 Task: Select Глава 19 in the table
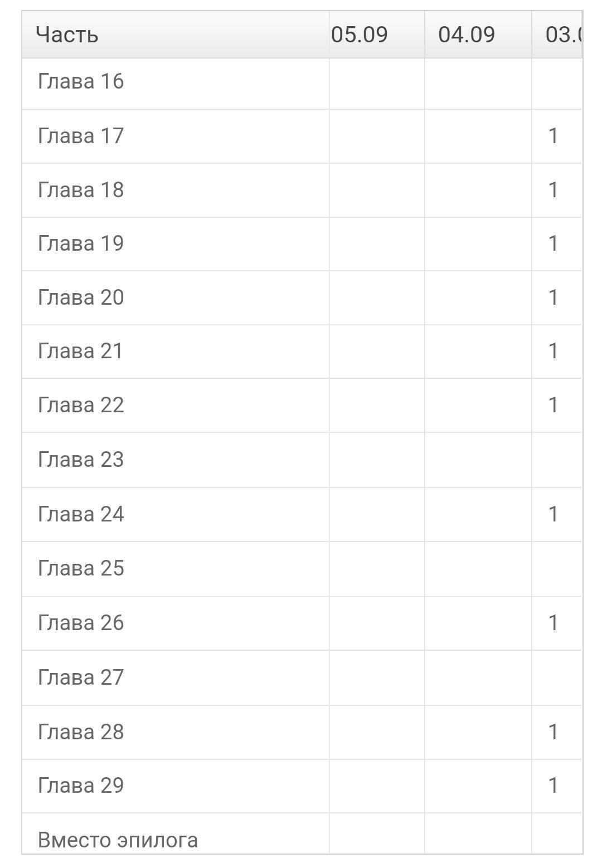[81, 243]
